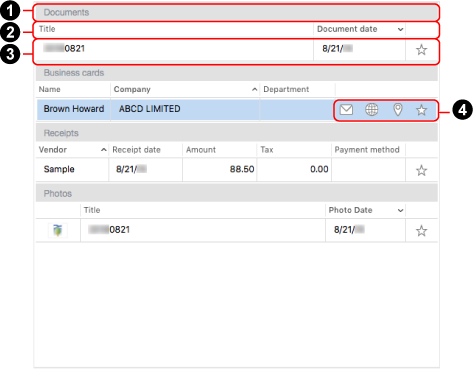Select the Documents group header
This screenshot has width=473, height=369.
[237, 12]
